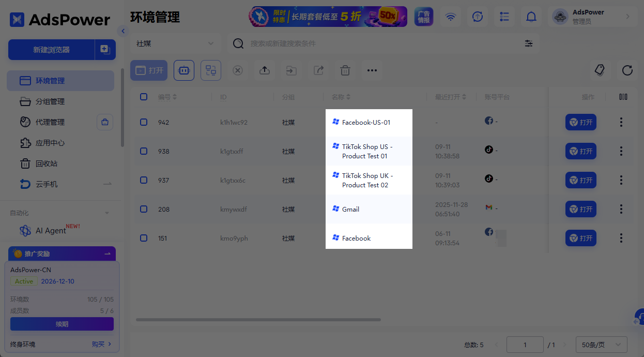Click the search conditions input field
The width and height of the screenshot is (644, 357).
382,43
